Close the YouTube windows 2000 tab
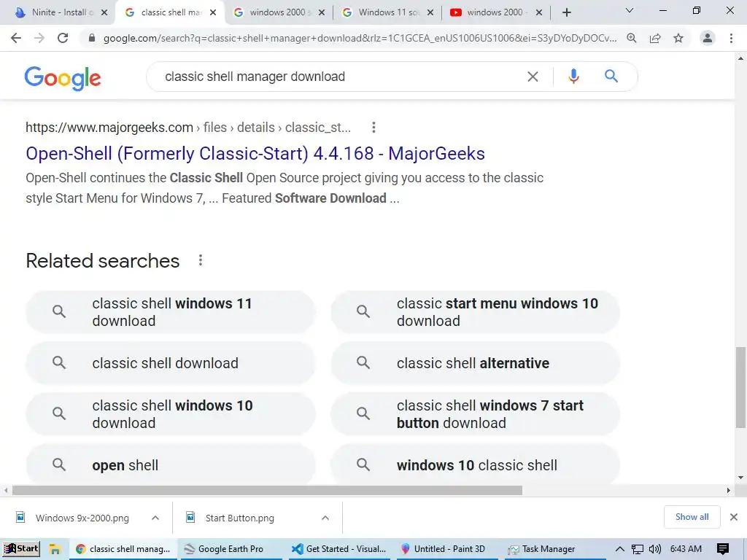 click(x=539, y=13)
